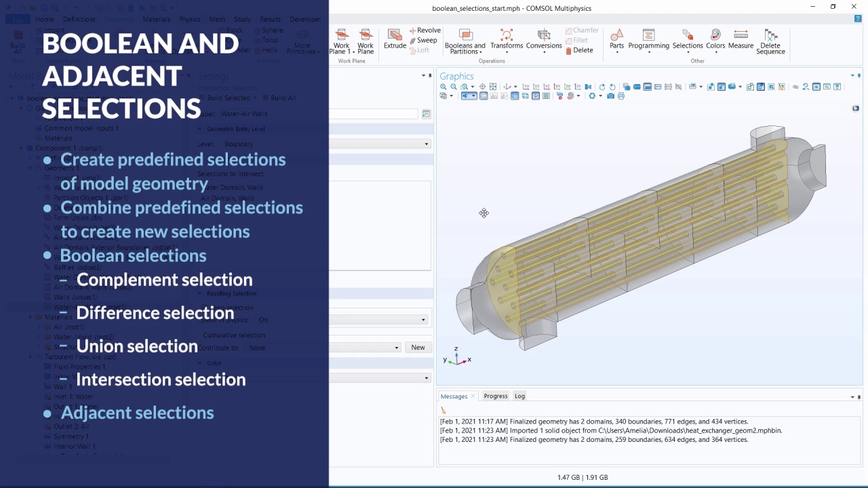Open the Messages window options arrow
This screenshot has height=488, width=868.
(x=852, y=396)
